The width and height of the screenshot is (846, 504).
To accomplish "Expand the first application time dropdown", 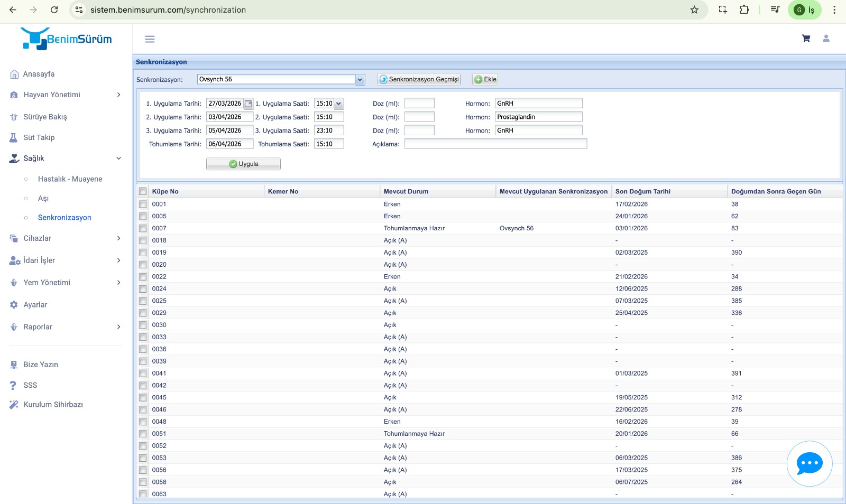I will [x=338, y=104].
